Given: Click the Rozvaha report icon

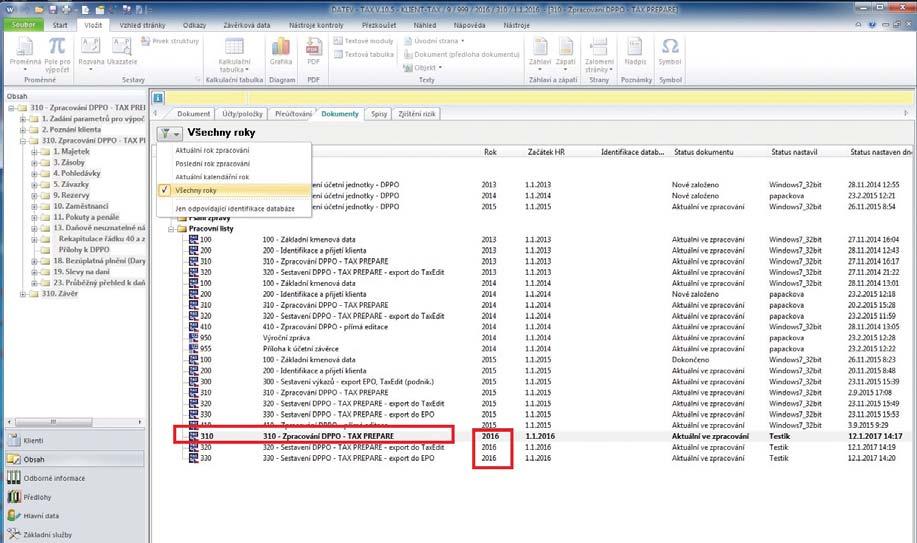Looking at the screenshot, I should pyautogui.click(x=90, y=53).
